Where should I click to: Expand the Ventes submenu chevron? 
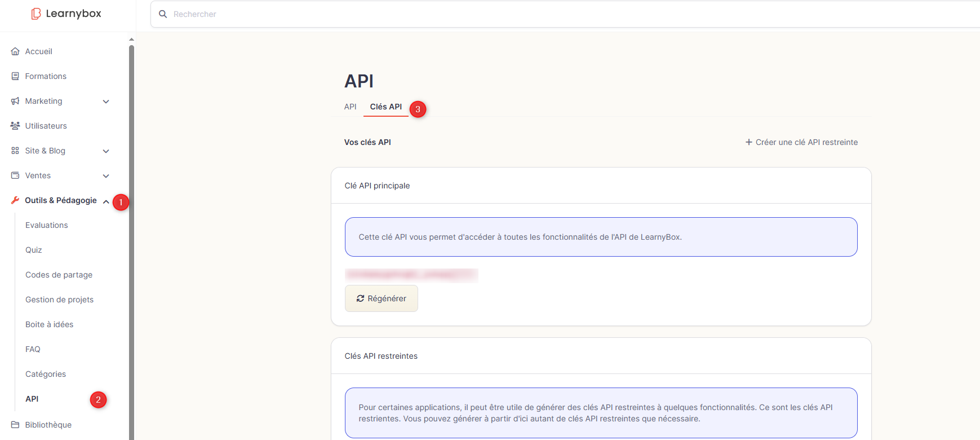click(x=106, y=176)
